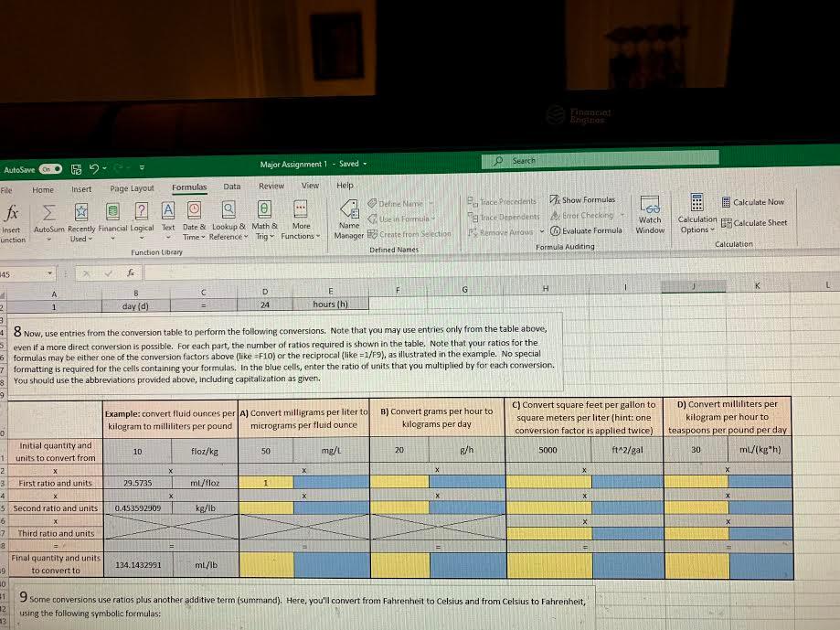Open the Review tab
840x630 pixels.
pos(271,186)
